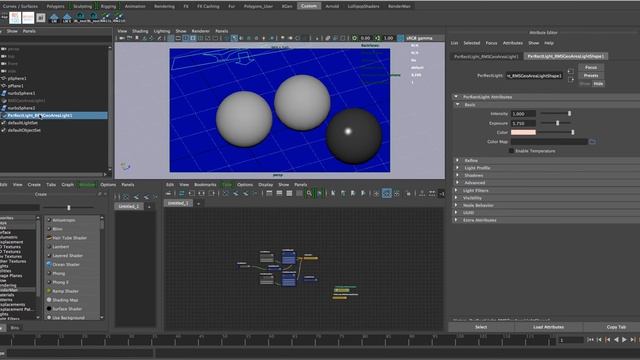Expand the Node Behavior section
The width and height of the screenshot is (640, 360).
pos(456,205)
